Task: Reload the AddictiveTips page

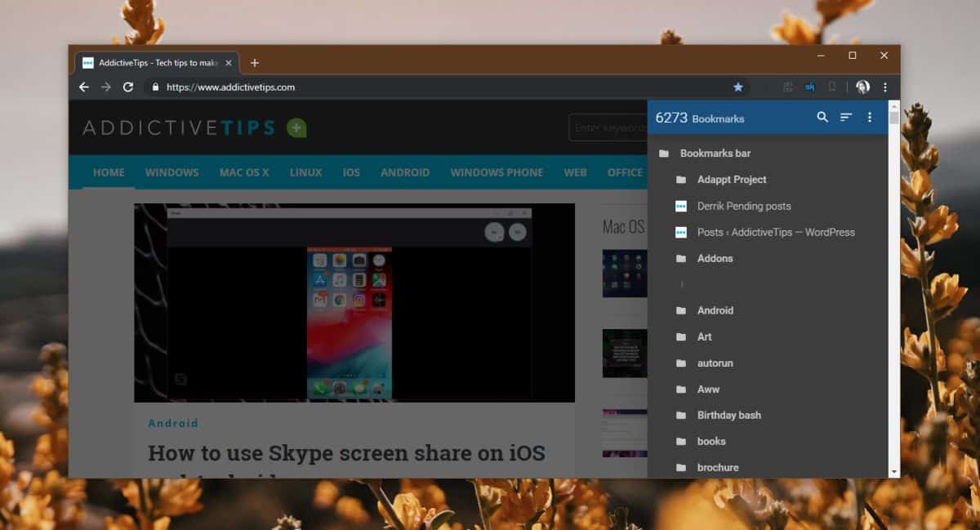Action: coord(128,87)
